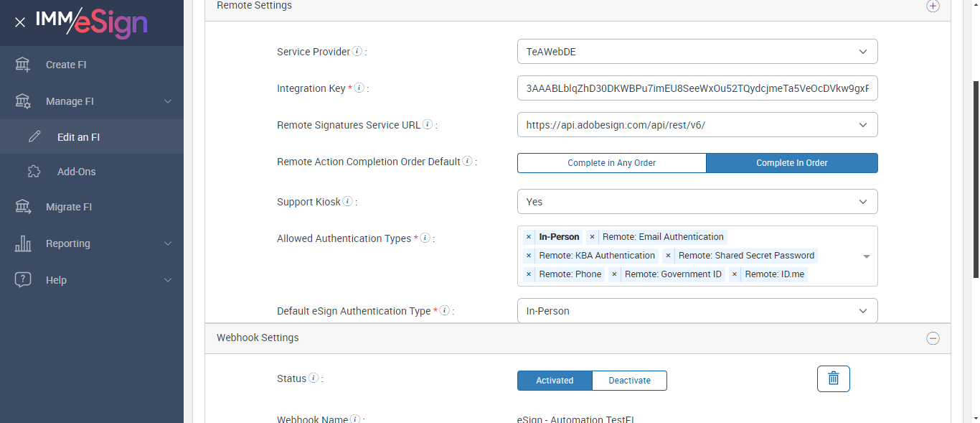Select the Complete In Order option
This screenshot has width=980, height=423.
791,163
